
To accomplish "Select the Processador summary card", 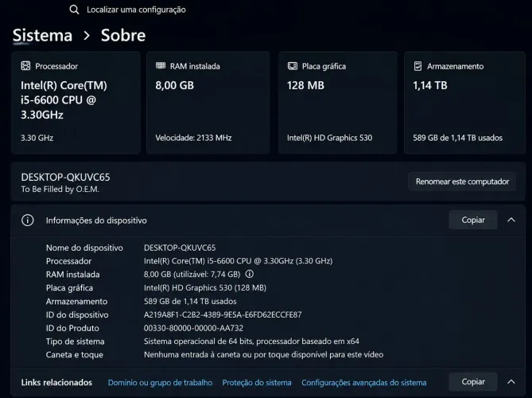I will pyautogui.click(x=76, y=103).
